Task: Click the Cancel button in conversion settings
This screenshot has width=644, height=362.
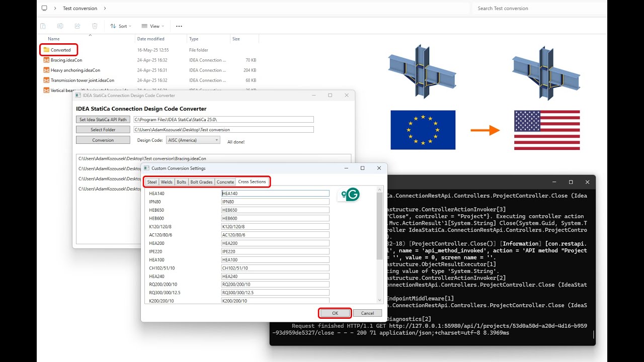Action: point(367,313)
